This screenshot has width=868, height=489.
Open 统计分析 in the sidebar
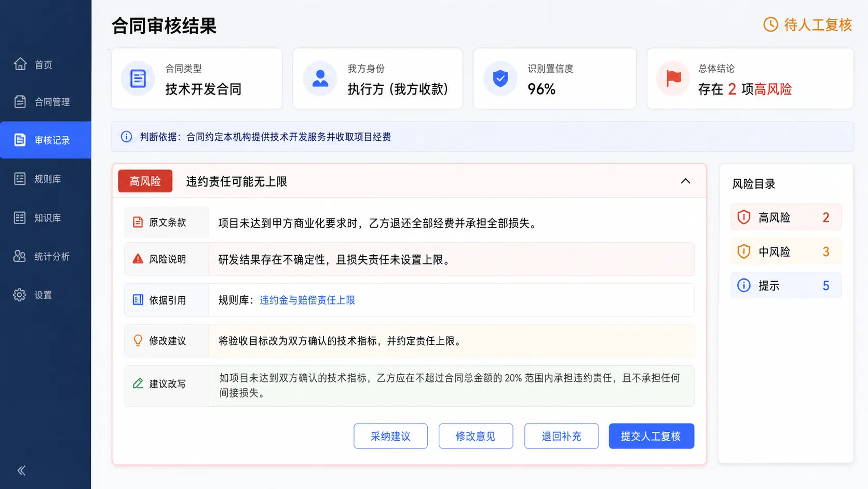pyautogui.click(x=46, y=256)
